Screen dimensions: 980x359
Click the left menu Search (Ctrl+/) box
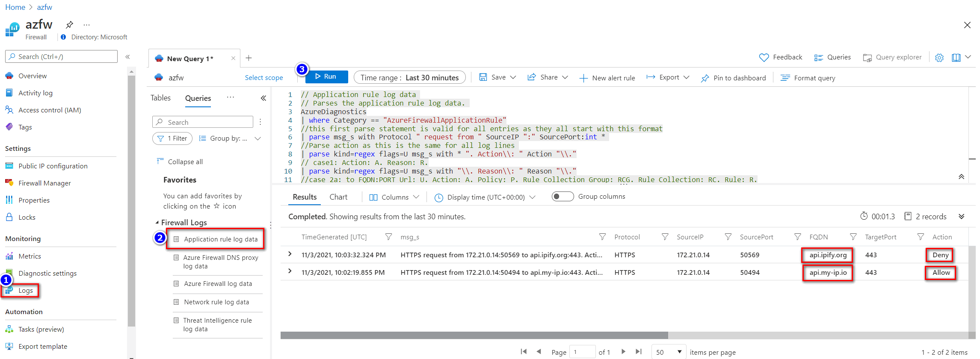coord(61,56)
